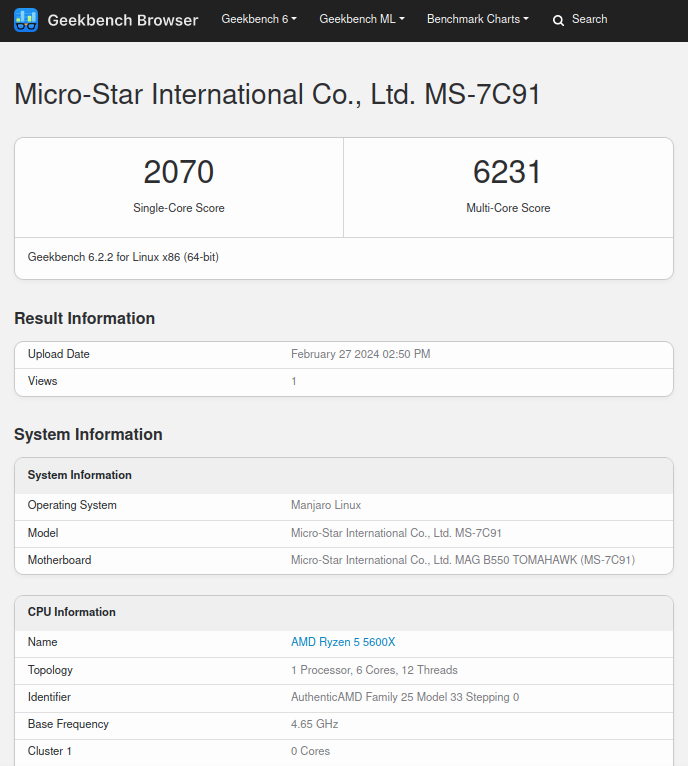Screen dimensions: 688x766
Task: Open the Benchmark Charts dropdown
Action: coord(478,19)
